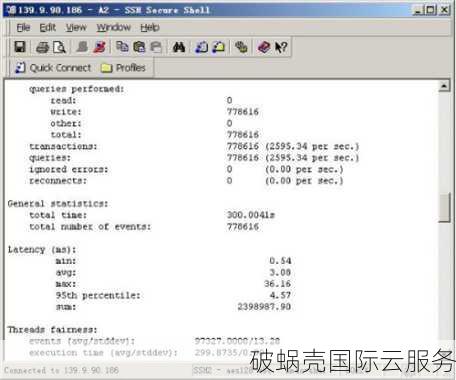The height and width of the screenshot is (380, 456).
Task: Click the write count 778616
Action: [x=243, y=112]
